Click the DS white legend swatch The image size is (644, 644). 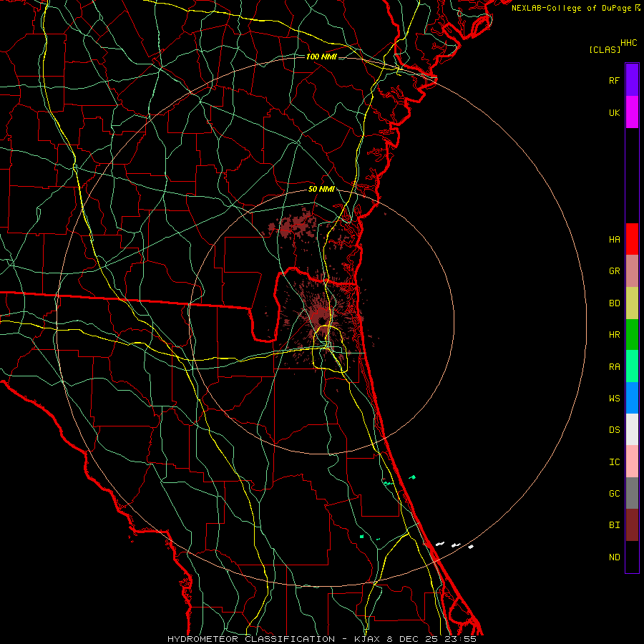632,429
